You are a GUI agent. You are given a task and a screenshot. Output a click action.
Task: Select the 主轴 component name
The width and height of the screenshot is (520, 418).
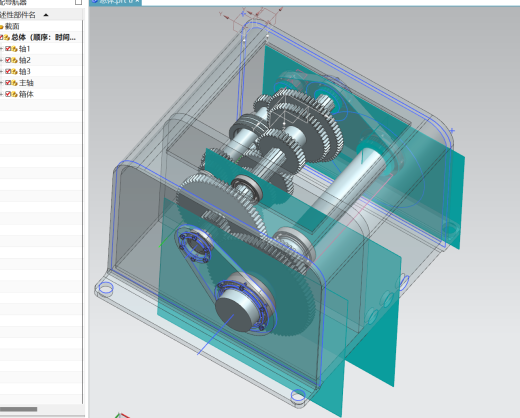[x=26, y=83]
